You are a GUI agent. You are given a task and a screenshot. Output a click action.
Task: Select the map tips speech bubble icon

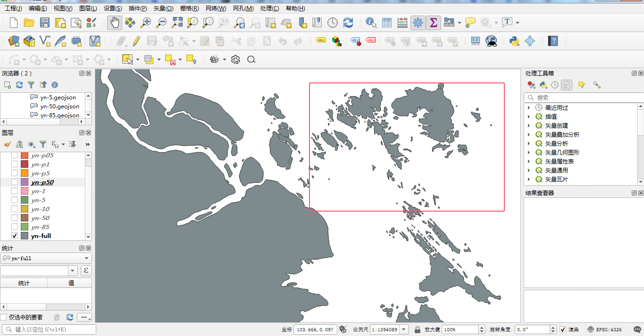pyautogui.click(x=470, y=22)
